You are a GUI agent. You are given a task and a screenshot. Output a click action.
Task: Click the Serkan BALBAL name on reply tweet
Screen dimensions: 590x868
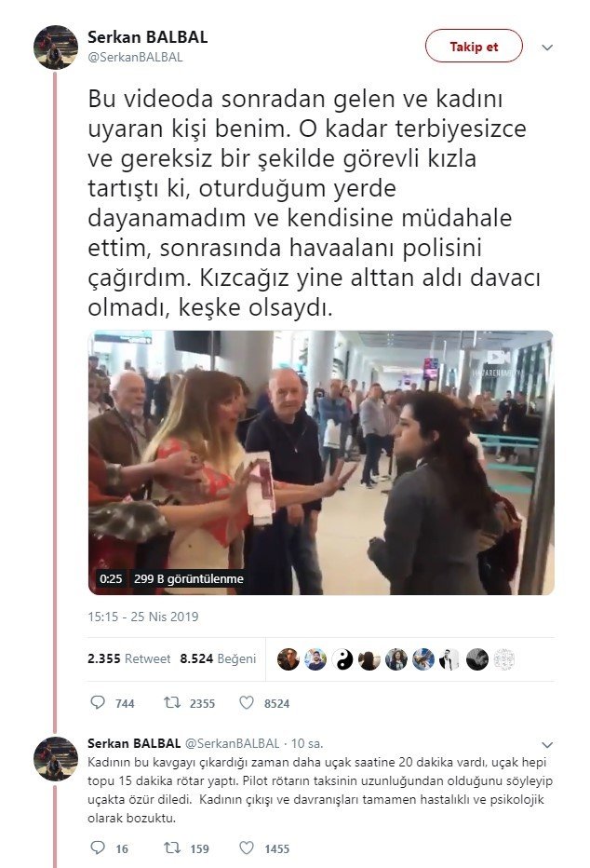click(x=134, y=743)
